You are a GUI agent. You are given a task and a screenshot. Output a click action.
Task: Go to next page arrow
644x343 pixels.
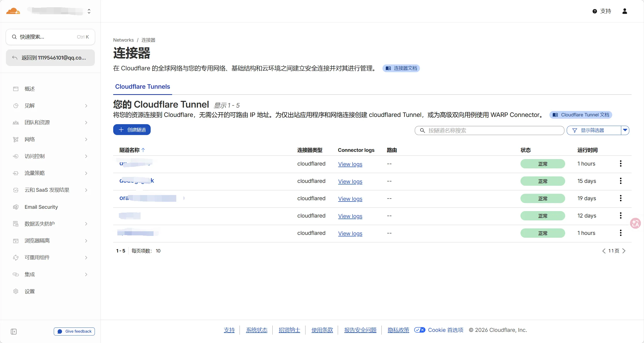[x=624, y=251]
